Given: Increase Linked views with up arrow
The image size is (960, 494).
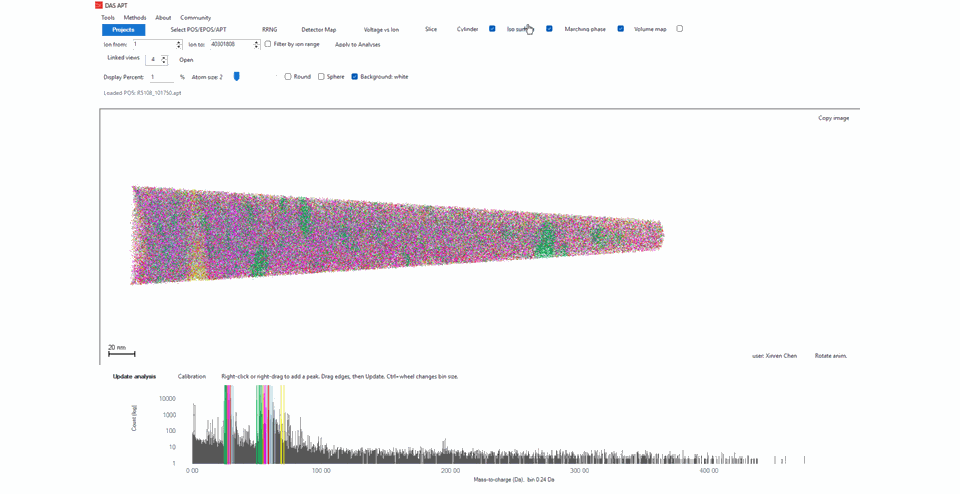Looking at the screenshot, I should coord(164,58).
